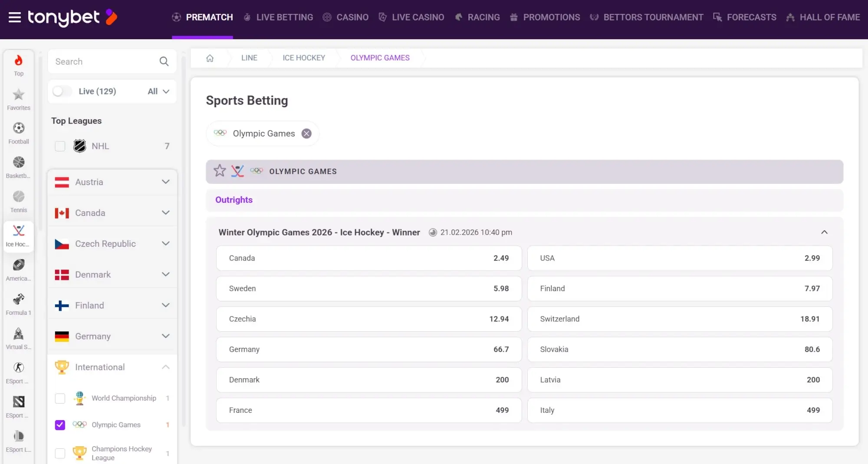Toggle the Live events switch
868x464 pixels.
coord(62,91)
